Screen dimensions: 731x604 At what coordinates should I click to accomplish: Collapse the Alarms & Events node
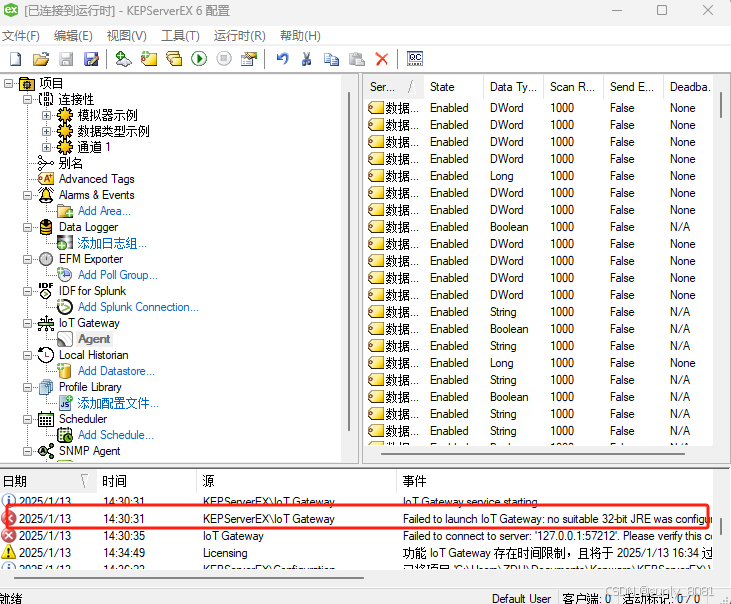[28, 195]
